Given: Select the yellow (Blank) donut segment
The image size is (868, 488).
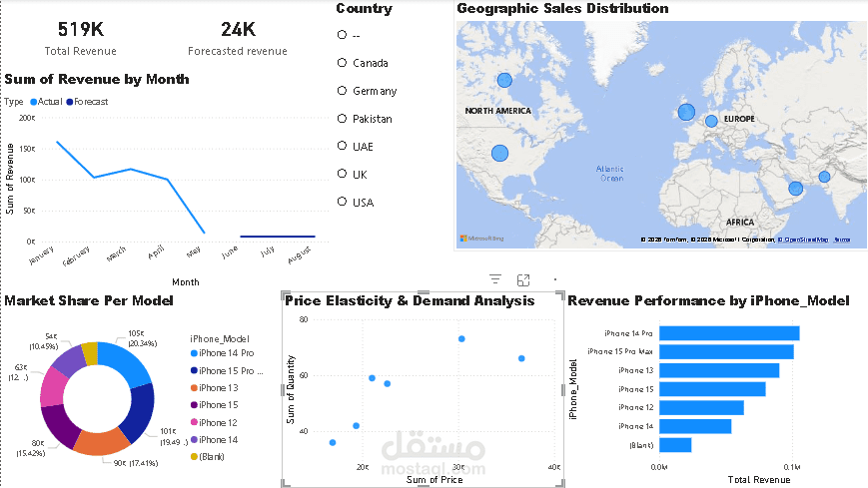Looking at the screenshot, I should click(x=90, y=353).
